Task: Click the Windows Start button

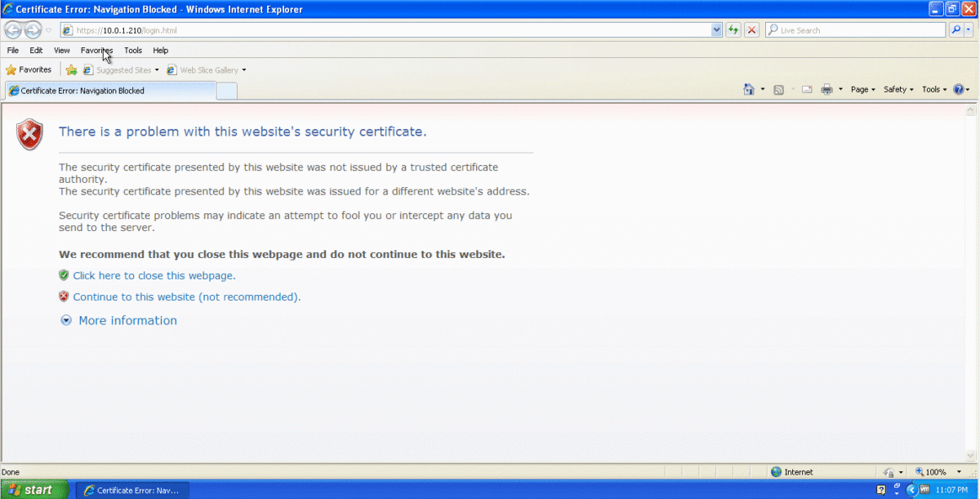Action: (30, 490)
